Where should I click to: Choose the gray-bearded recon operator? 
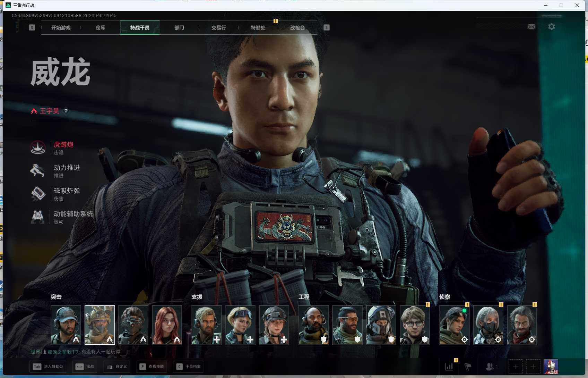click(522, 325)
